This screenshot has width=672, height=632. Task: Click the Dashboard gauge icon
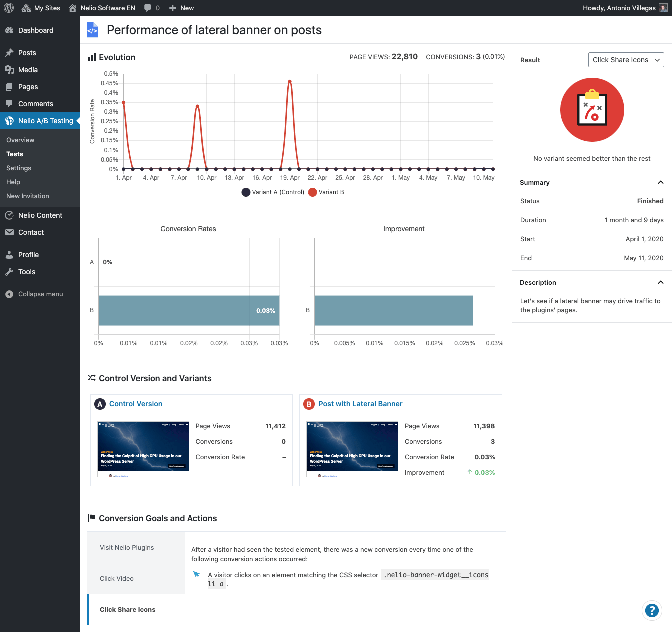point(9,30)
